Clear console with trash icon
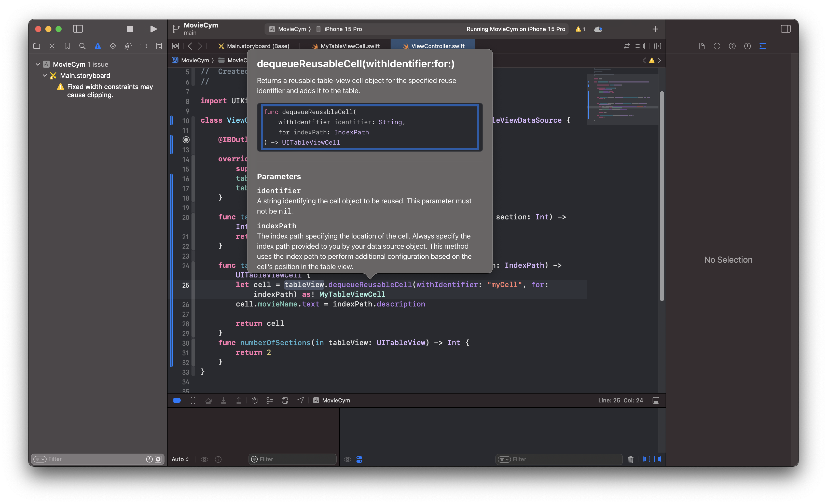 [x=630, y=459]
